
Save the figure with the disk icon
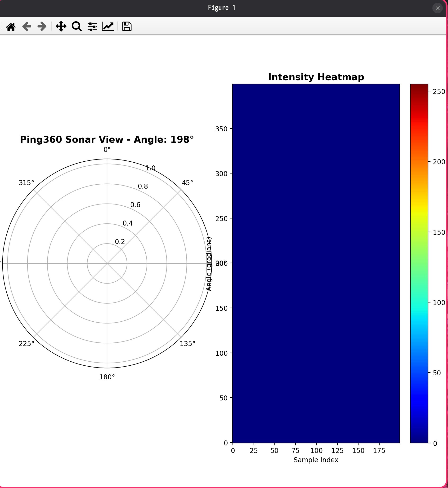tap(127, 27)
